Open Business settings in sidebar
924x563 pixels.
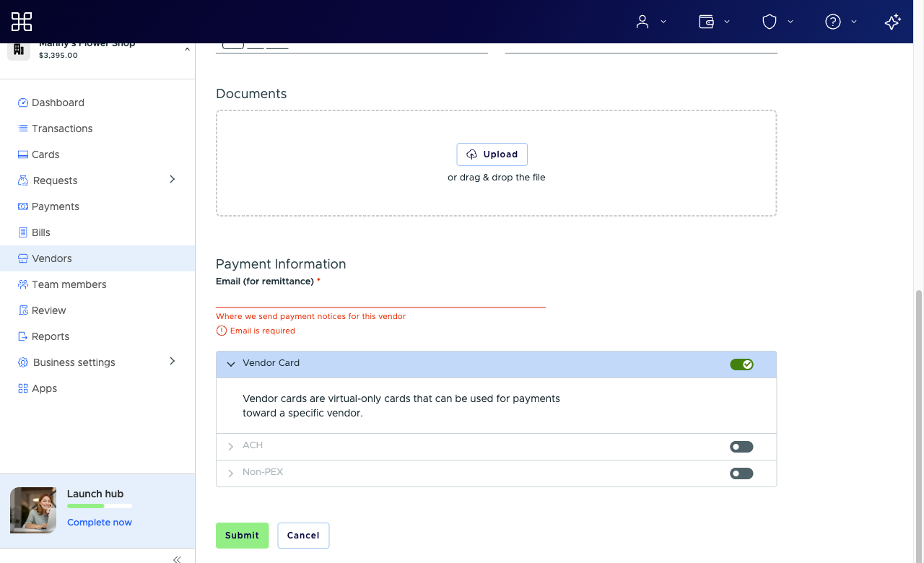click(x=97, y=362)
